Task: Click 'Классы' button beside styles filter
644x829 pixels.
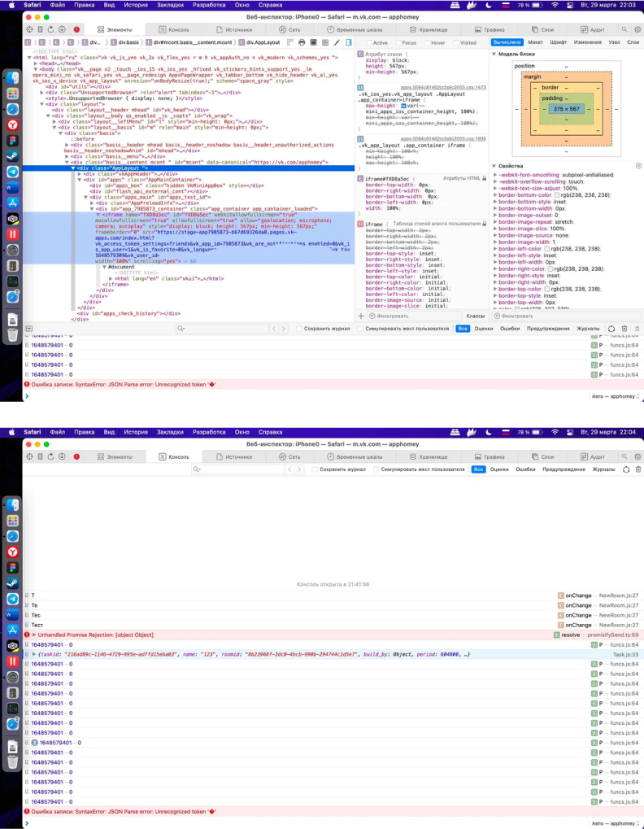Action: tap(476, 316)
